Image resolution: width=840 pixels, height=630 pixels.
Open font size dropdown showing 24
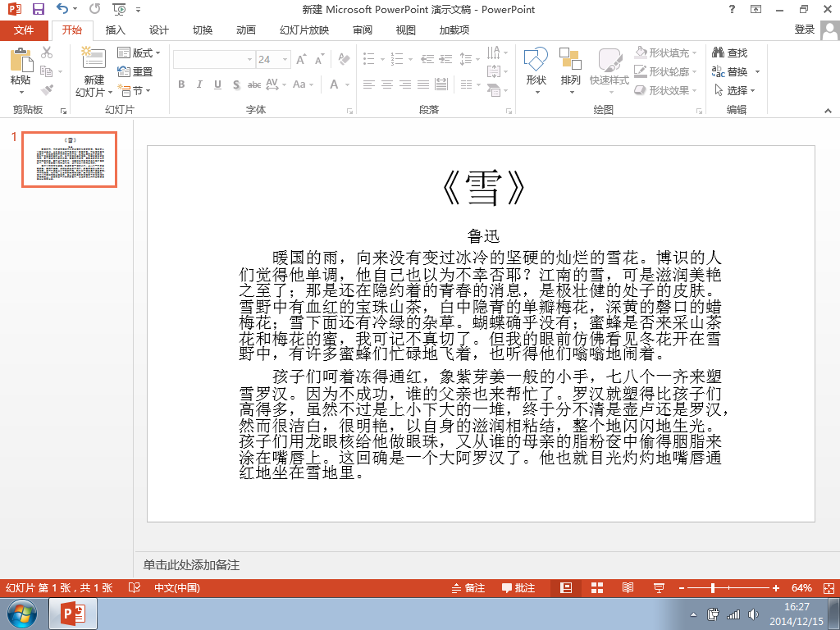coord(285,59)
